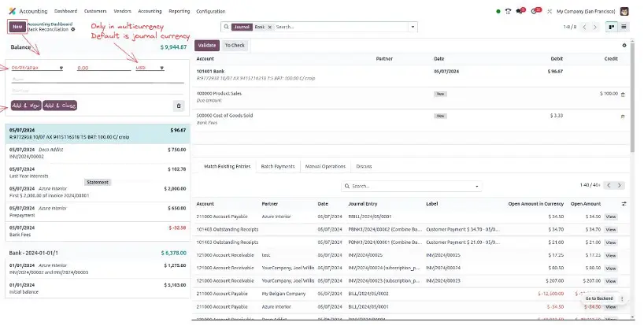
Task: Select the Prepayment $650.00 transaction
Action: 98,212
